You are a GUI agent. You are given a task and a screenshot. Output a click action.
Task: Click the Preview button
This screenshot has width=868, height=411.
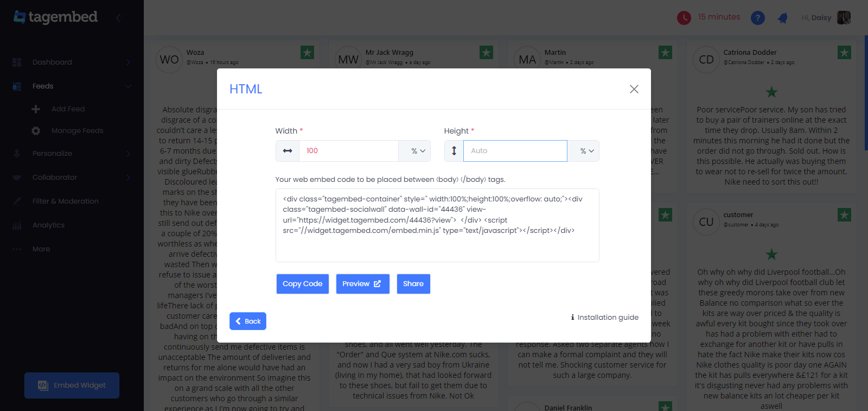362,284
